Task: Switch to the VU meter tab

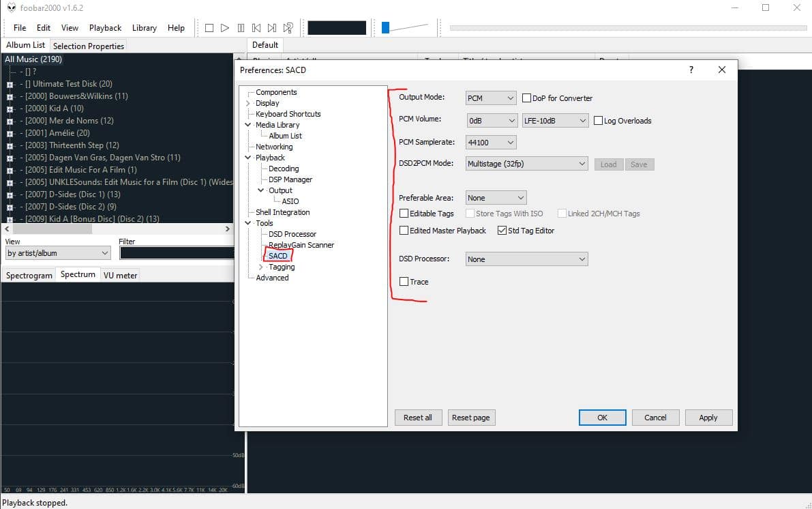Action: click(x=120, y=275)
